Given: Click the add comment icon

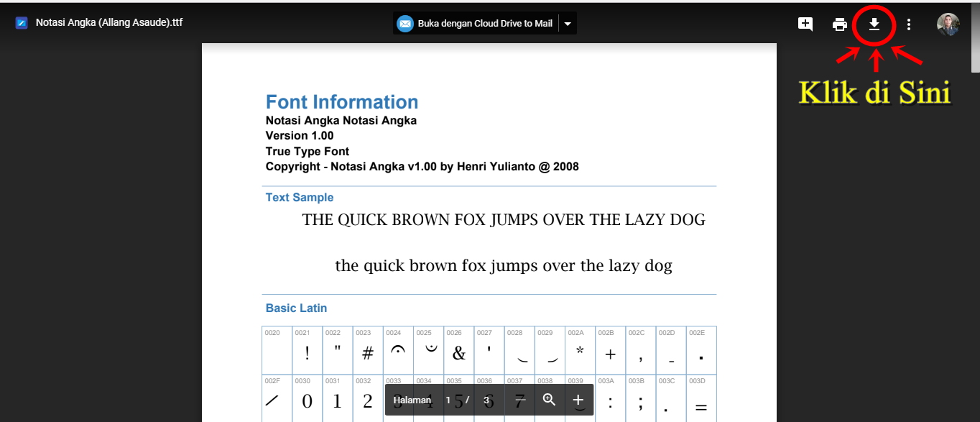Looking at the screenshot, I should pyautogui.click(x=805, y=24).
